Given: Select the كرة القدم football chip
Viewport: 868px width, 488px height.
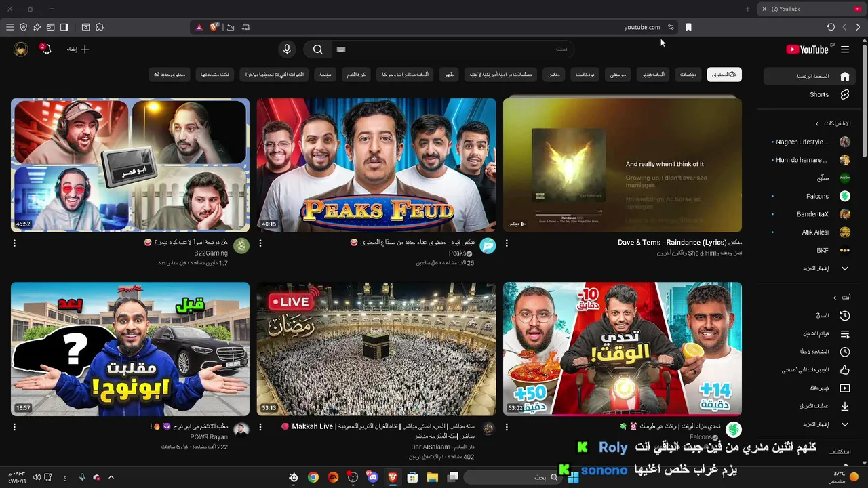Looking at the screenshot, I should pos(357,75).
